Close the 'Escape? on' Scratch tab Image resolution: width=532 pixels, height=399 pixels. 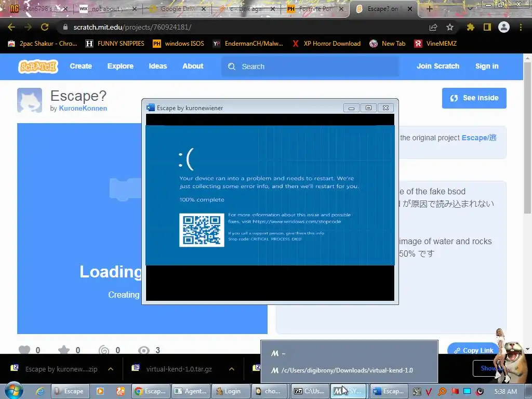[410, 9]
